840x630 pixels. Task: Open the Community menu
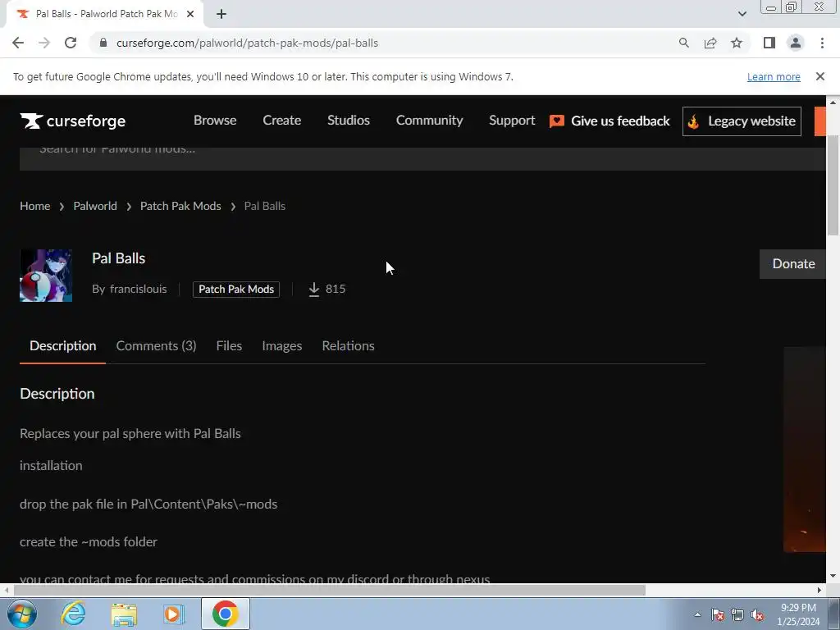point(429,120)
